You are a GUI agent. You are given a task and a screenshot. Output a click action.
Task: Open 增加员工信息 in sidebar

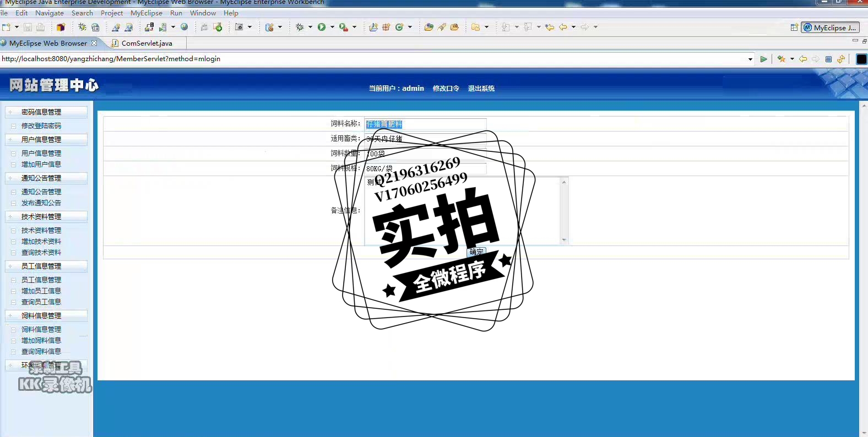tap(41, 291)
